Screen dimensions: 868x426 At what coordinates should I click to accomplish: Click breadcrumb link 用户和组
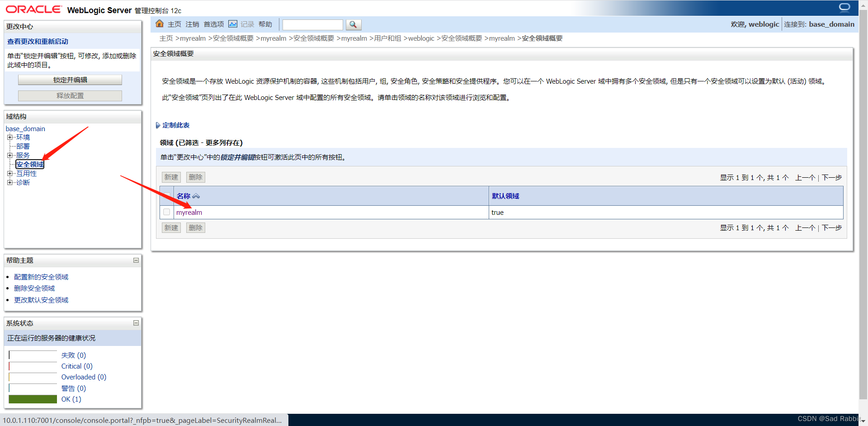click(387, 38)
